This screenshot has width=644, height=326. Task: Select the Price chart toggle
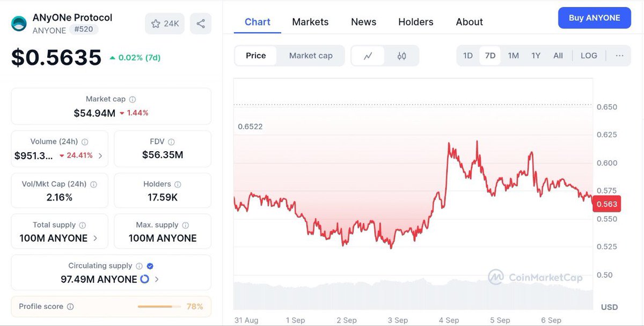(256, 56)
